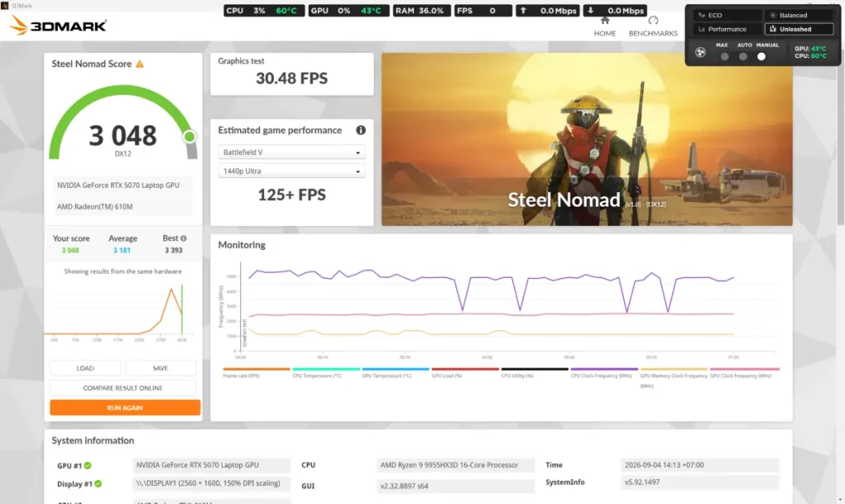The image size is (845, 504).
Task: Click the info icon beside Best score
Action: tap(183, 238)
